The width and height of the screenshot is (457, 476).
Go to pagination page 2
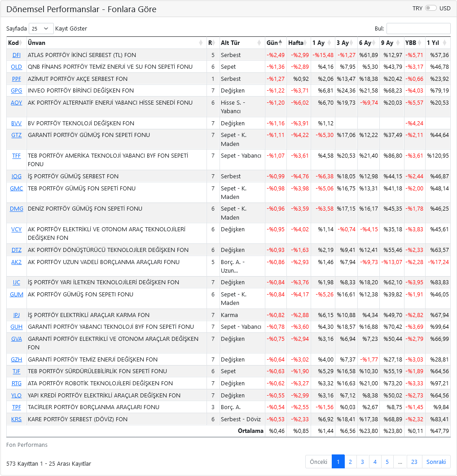pos(350,462)
